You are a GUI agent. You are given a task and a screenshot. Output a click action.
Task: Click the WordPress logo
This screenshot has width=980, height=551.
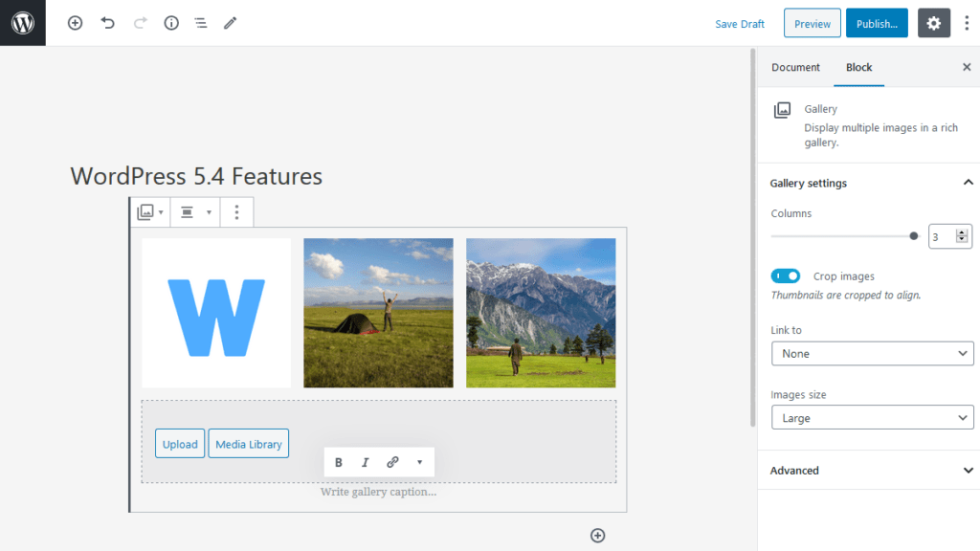(23, 23)
